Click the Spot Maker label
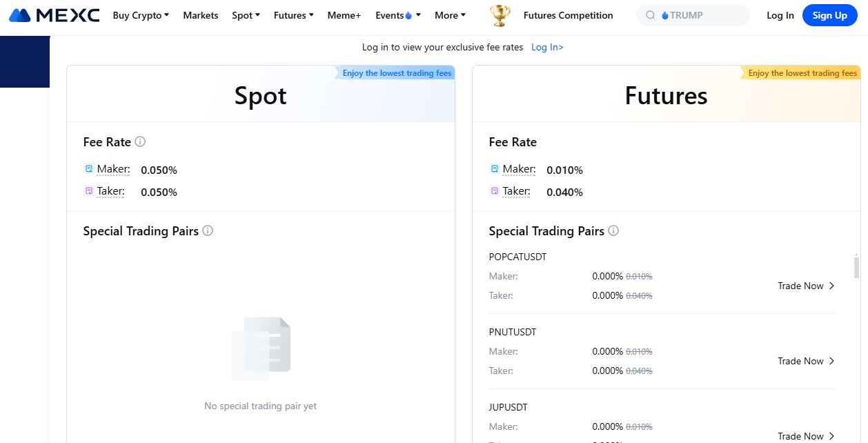The height and width of the screenshot is (443, 868). [113, 169]
